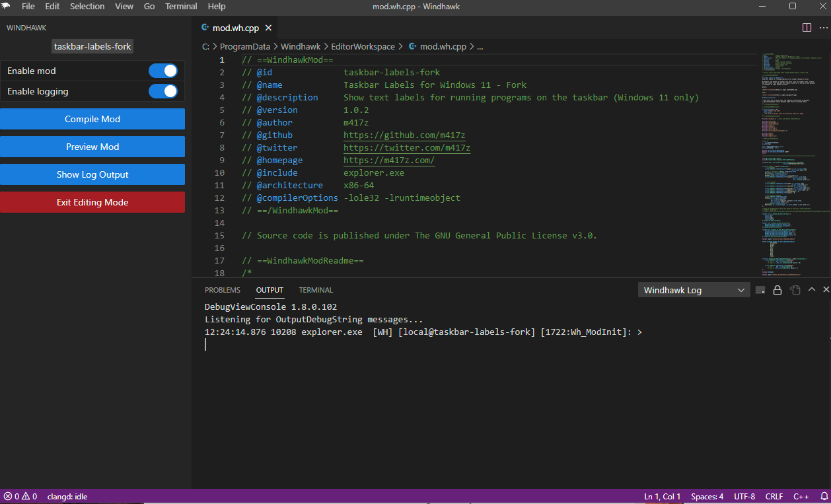Toggle the Enable logging switch
Screen dimensions: 831x504
point(163,91)
